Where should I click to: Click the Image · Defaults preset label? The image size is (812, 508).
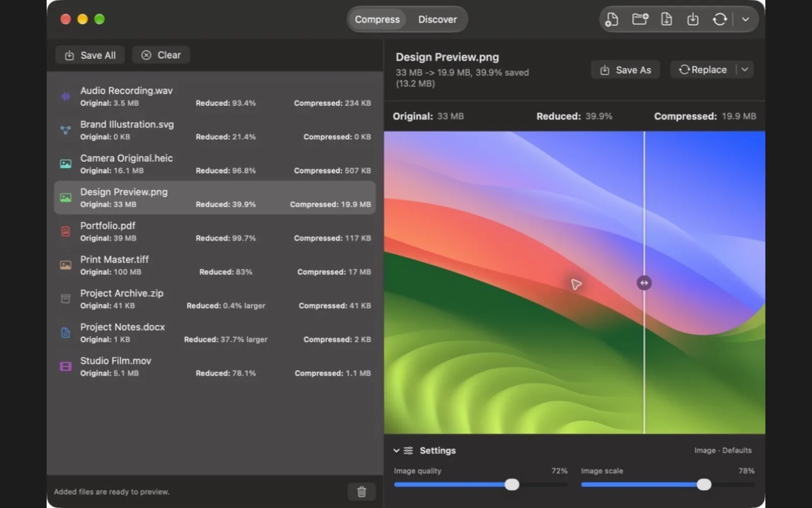tap(723, 450)
